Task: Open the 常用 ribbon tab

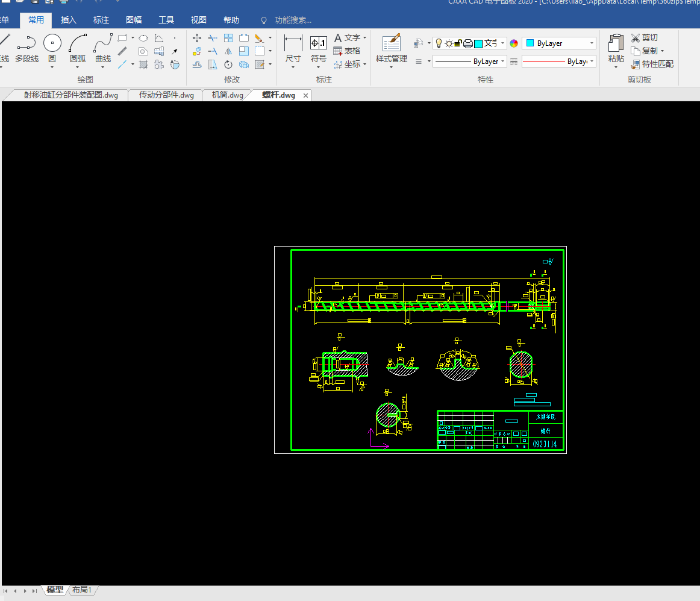Action: coord(36,20)
